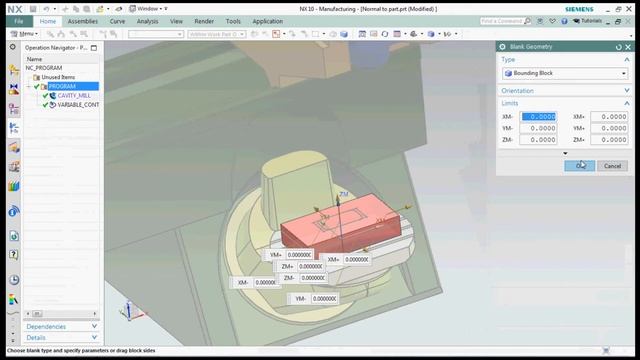Open the Within Work Part Only selection scope dropdown
Image resolution: width=640 pixels, height=360 pixels.
point(217,34)
